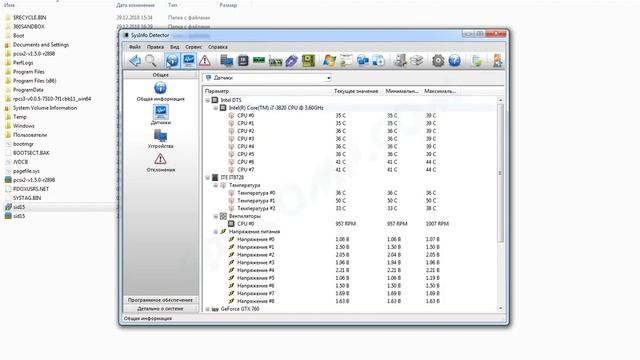Click the expansion card toolbar icon
The image size is (640, 360).
click(x=276, y=61)
